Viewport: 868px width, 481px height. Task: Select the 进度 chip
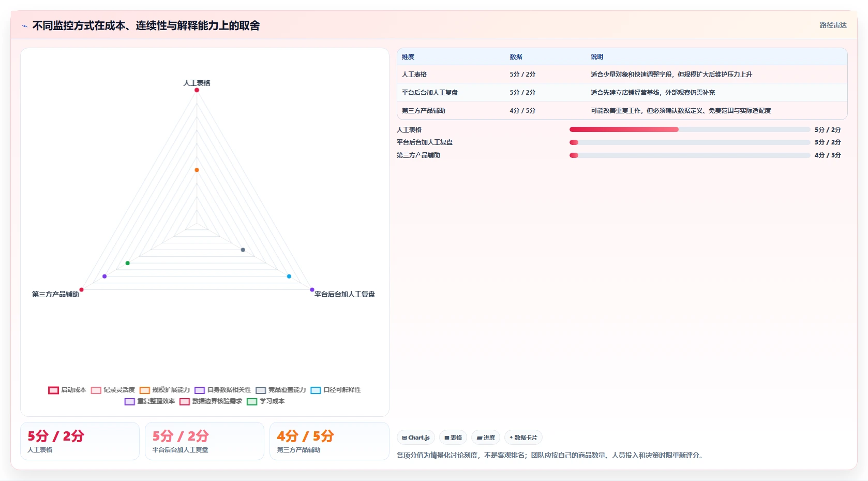point(486,438)
